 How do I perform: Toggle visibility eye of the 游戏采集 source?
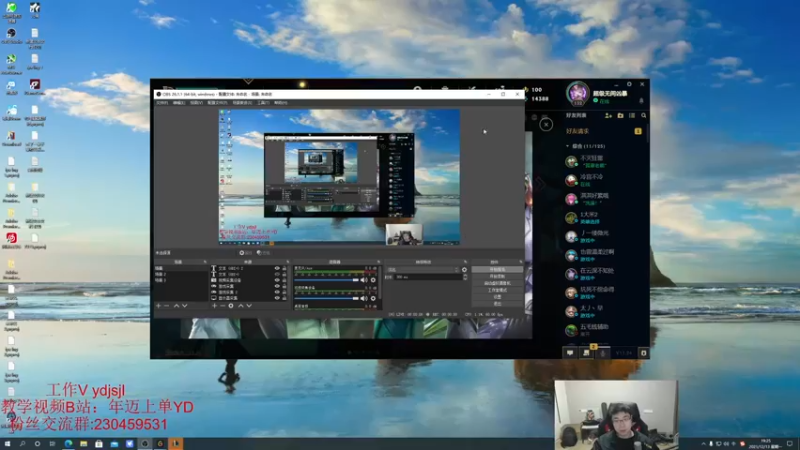click(277, 286)
